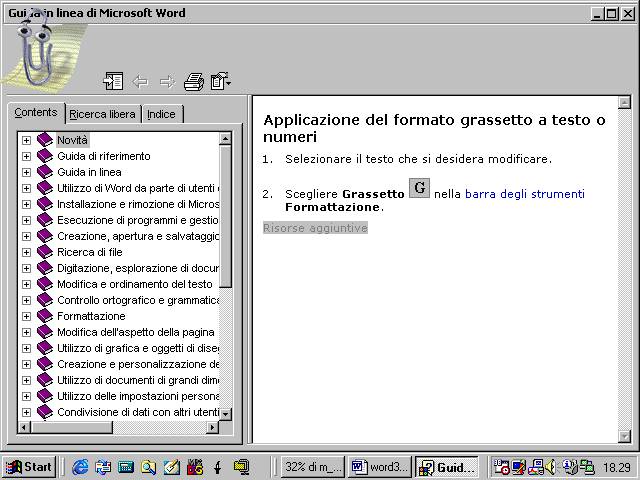Image resolution: width=640 pixels, height=480 pixels.
Task: Select Utilizzo di documenti di grandi dimensioni
Action: pyautogui.click(x=138, y=380)
